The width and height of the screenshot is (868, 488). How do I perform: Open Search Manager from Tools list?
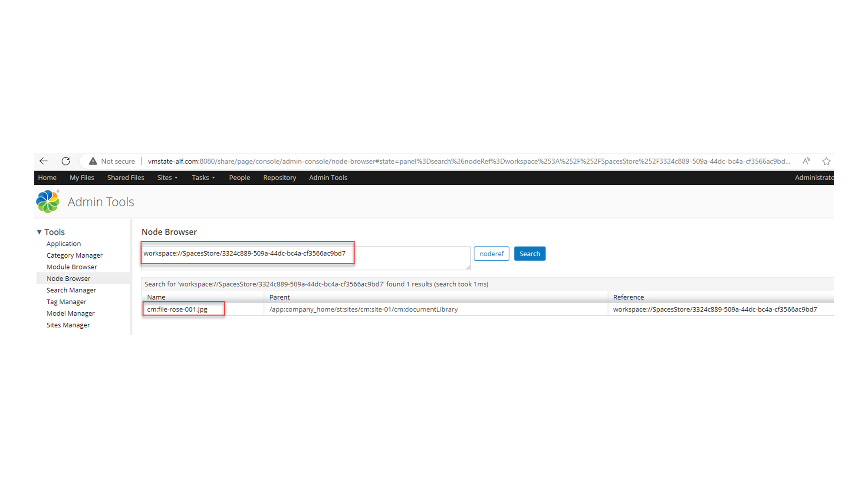pyautogui.click(x=71, y=290)
